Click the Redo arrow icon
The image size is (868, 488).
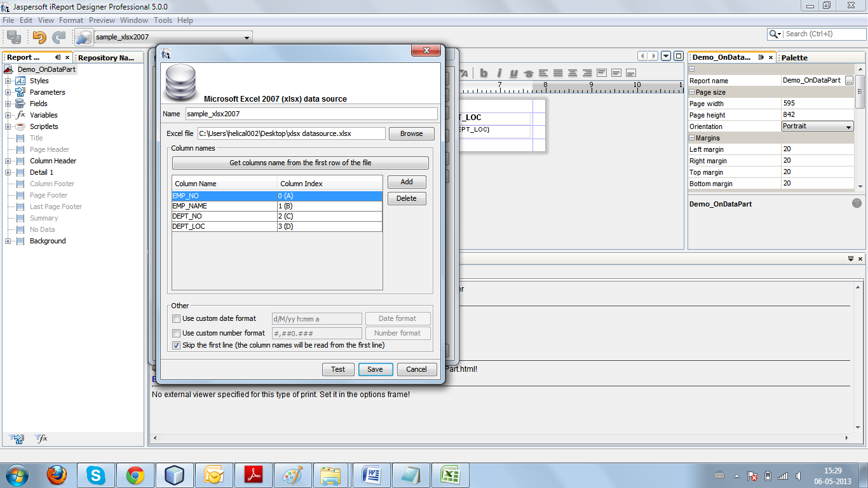pos(59,37)
